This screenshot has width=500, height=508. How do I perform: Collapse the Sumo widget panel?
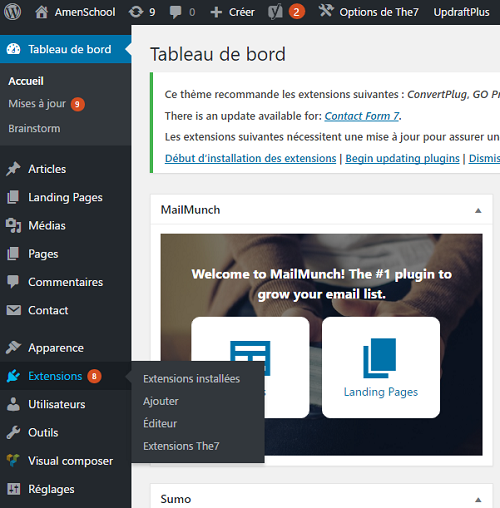(478, 499)
